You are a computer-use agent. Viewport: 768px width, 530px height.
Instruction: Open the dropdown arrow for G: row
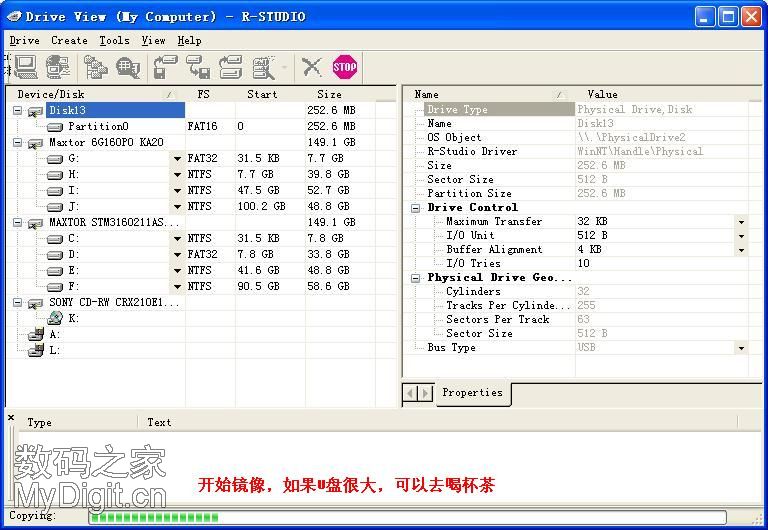point(177,159)
